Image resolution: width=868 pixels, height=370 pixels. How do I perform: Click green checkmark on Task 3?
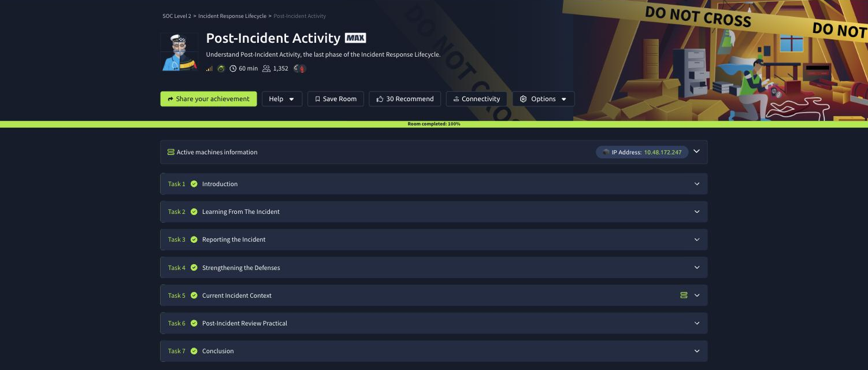[194, 239]
